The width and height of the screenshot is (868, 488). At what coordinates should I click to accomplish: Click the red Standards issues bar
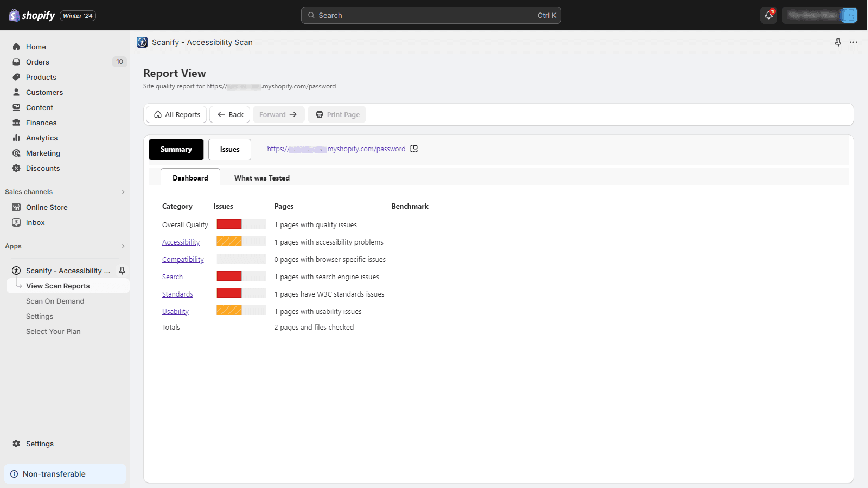click(229, 293)
